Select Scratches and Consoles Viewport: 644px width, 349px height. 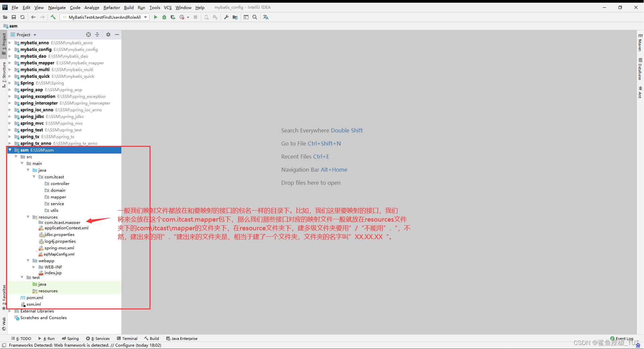[43, 318]
